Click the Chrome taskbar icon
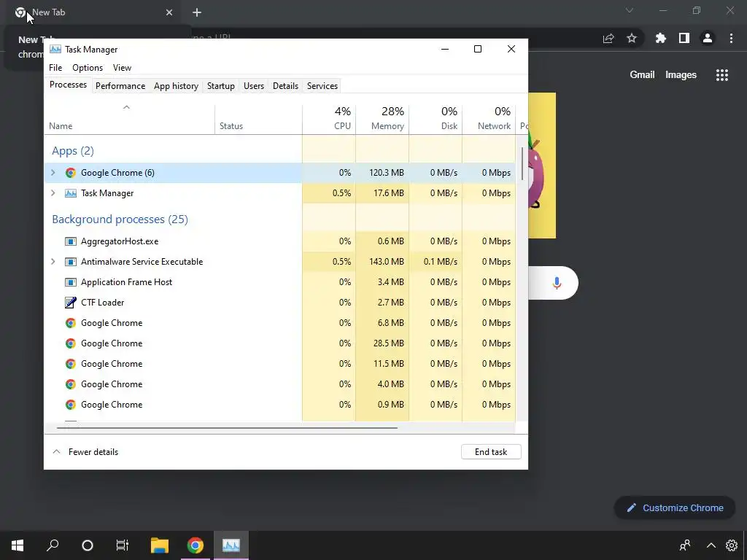This screenshot has width=747, height=560. click(x=196, y=545)
